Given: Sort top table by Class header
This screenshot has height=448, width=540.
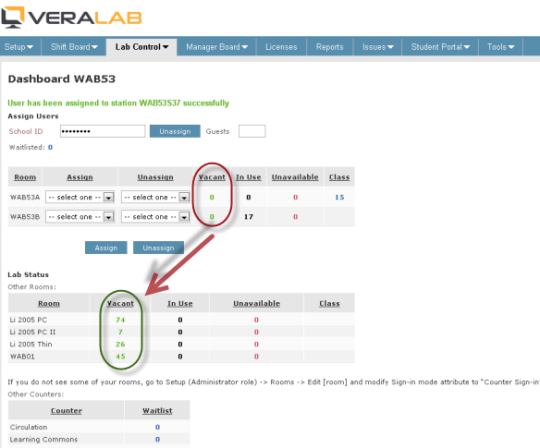Looking at the screenshot, I should (x=339, y=177).
